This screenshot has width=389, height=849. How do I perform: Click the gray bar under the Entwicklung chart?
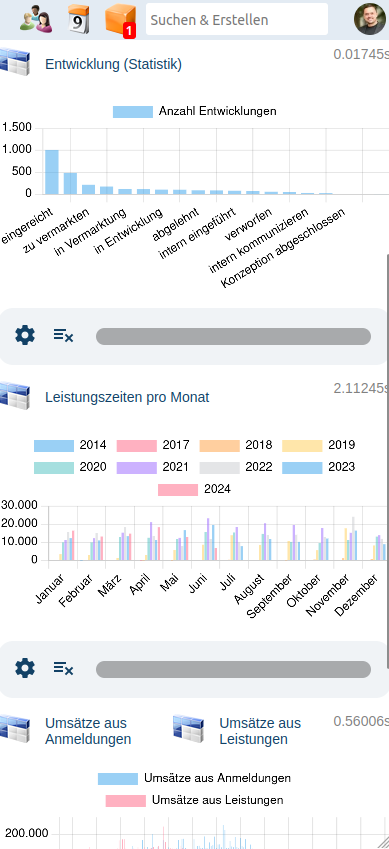pos(234,336)
